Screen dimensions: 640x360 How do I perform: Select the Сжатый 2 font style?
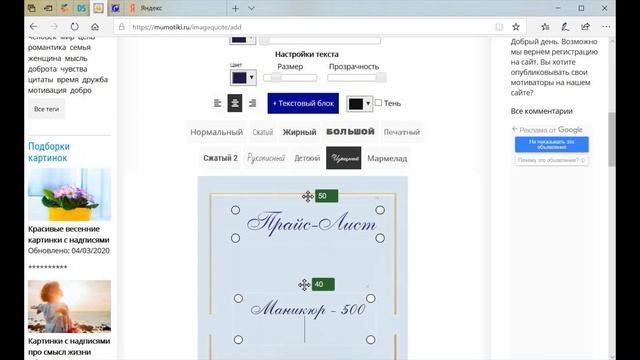tap(220, 158)
